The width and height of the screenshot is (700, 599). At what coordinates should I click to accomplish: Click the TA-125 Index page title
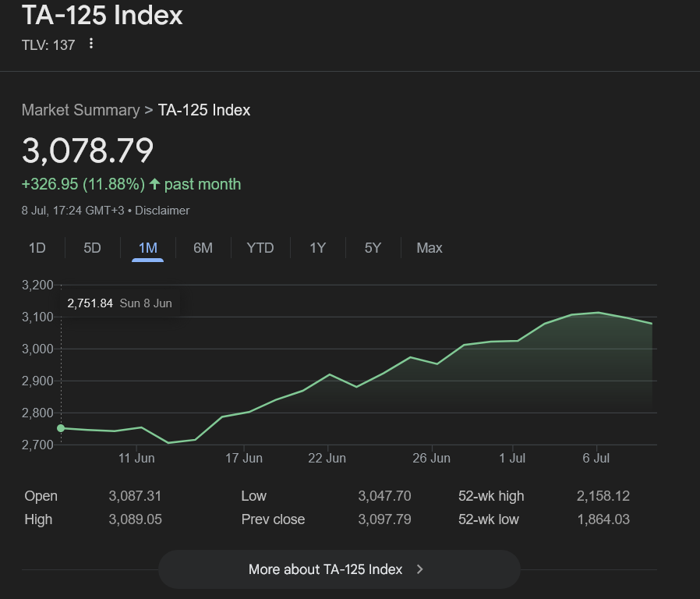pos(102,15)
